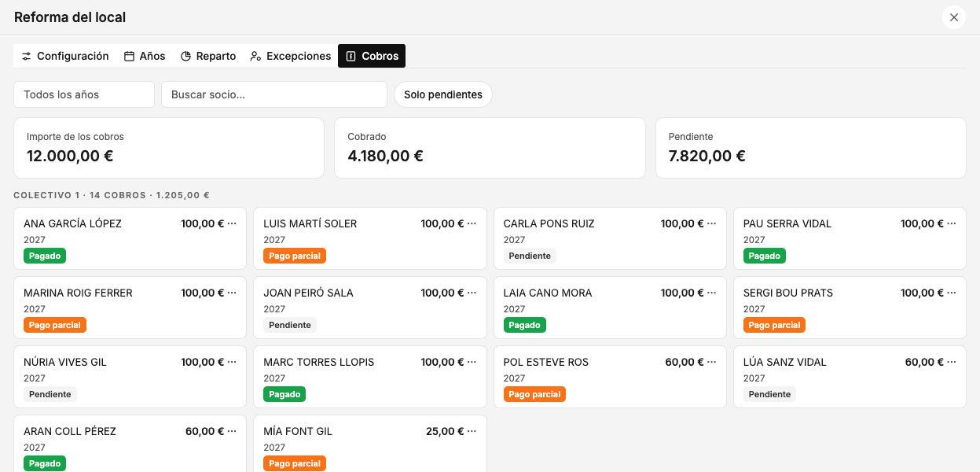Open ellipsis menu on JOAN PEIRÓ SALA card

[x=472, y=293]
